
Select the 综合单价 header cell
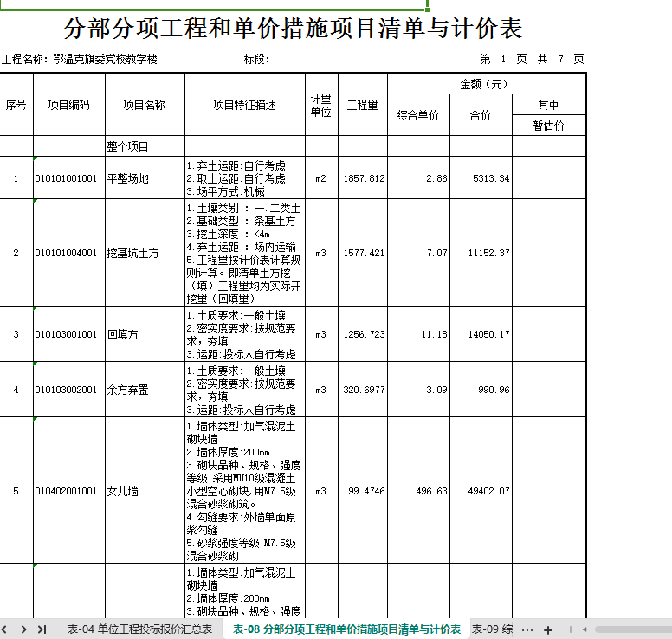pos(419,115)
